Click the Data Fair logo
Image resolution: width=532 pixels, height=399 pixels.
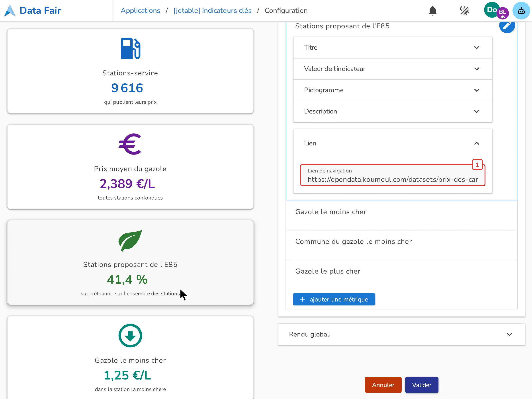(x=33, y=11)
